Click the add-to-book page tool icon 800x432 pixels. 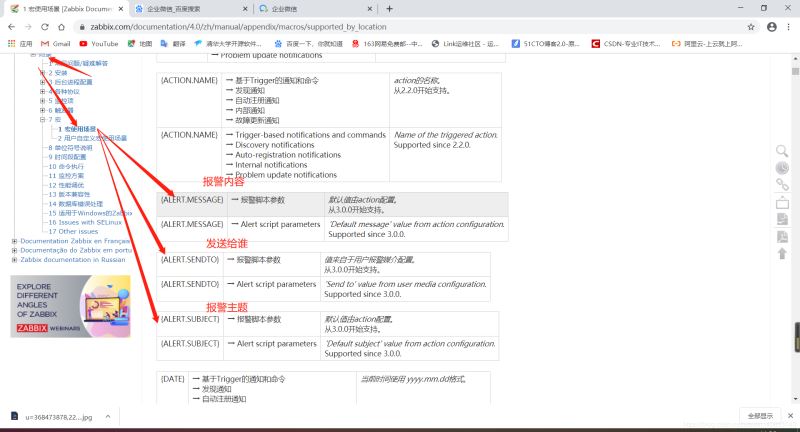tap(782, 202)
